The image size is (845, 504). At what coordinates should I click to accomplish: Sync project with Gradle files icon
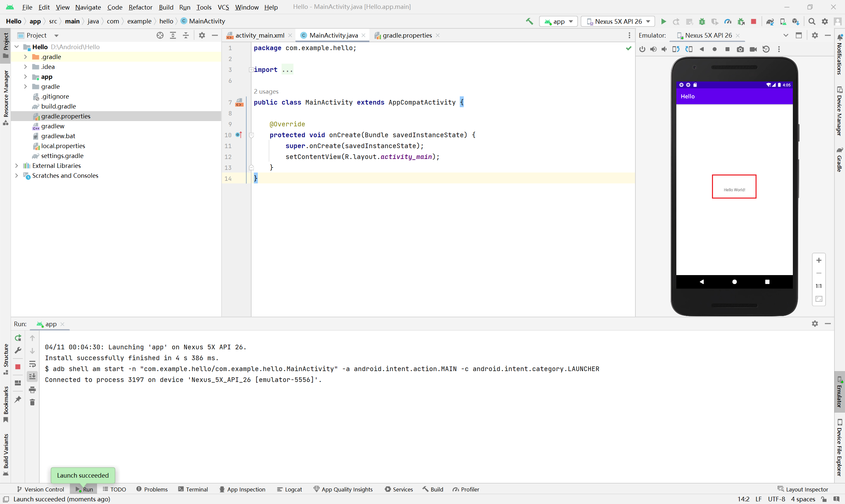[x=770, y=21]
